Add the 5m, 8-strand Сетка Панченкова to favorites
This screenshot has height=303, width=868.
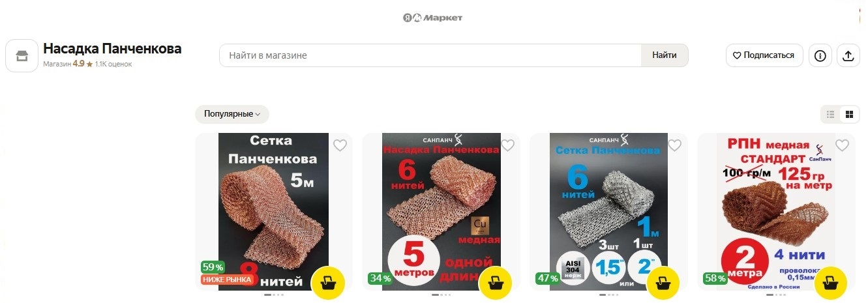point(340,145)
